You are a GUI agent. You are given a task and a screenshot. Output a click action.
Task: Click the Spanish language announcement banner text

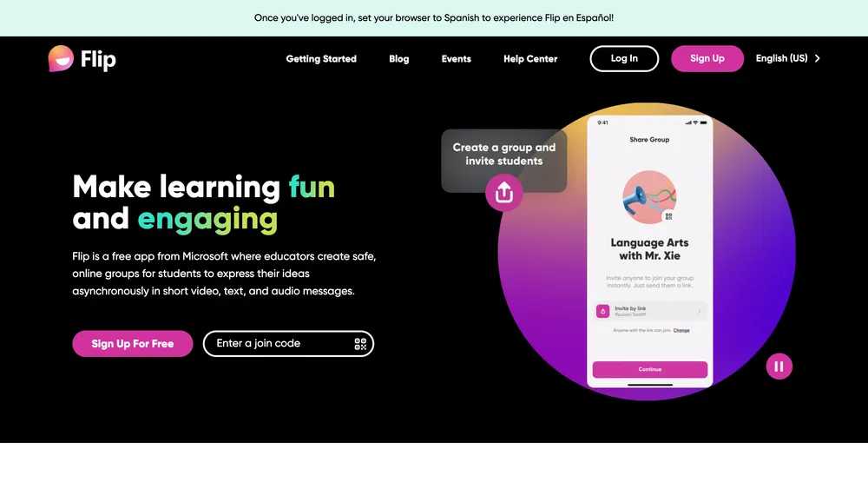coord(433,17)
